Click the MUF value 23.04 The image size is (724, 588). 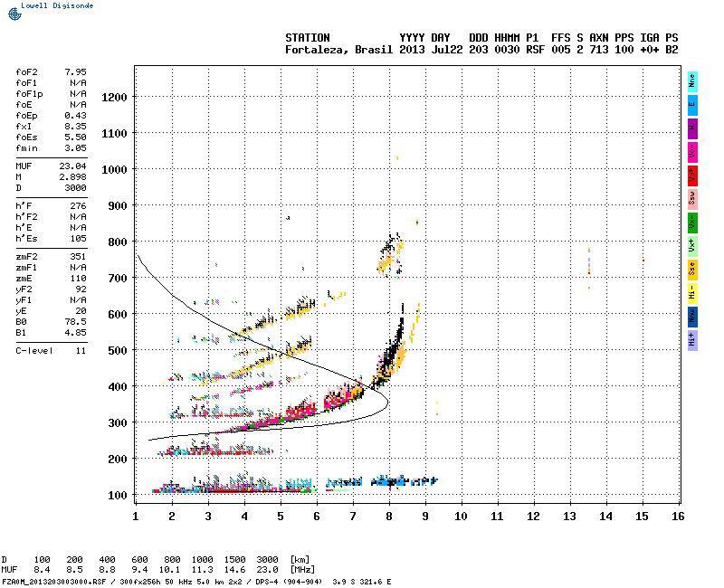pyautogui.click(x=72, y=166)
